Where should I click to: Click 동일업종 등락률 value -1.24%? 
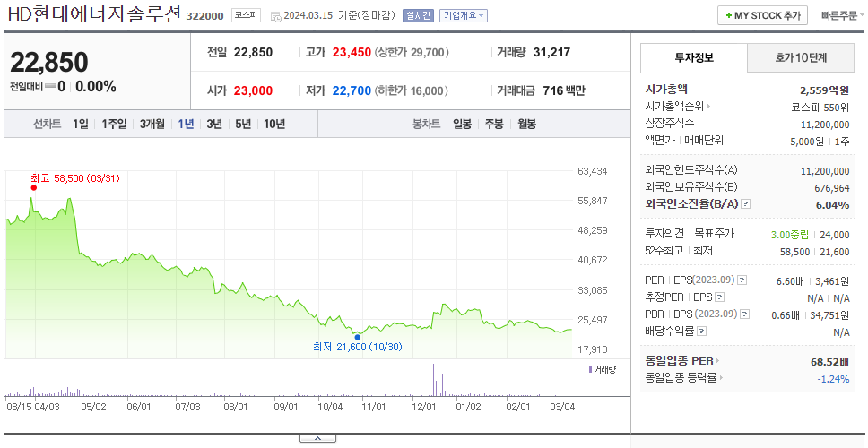833,379
